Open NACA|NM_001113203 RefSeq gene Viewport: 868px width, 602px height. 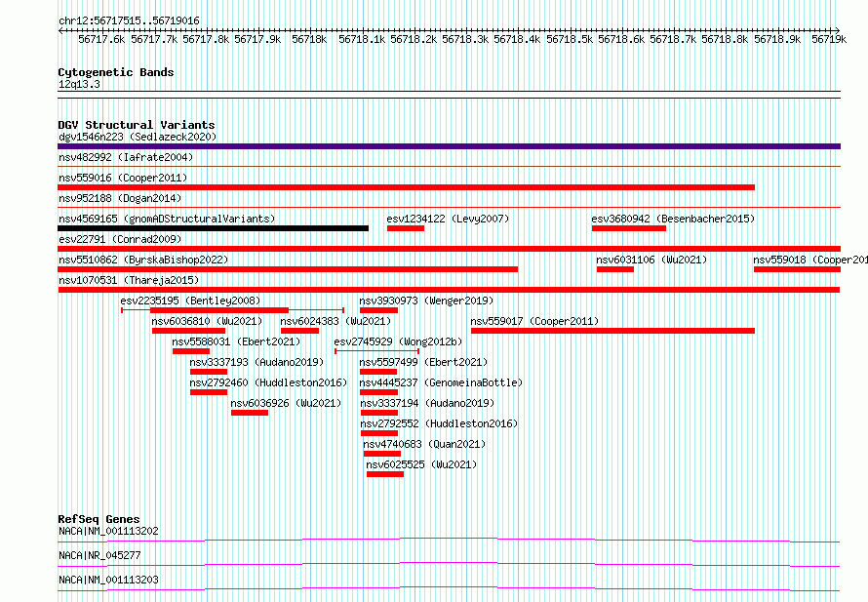pos(108,580)
